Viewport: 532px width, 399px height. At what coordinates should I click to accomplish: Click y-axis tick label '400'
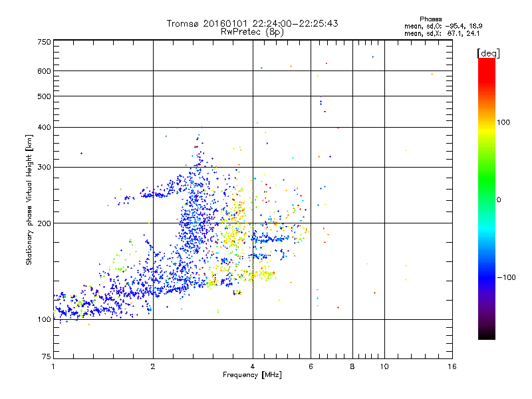pyautogui.click(x=45, y=127)
